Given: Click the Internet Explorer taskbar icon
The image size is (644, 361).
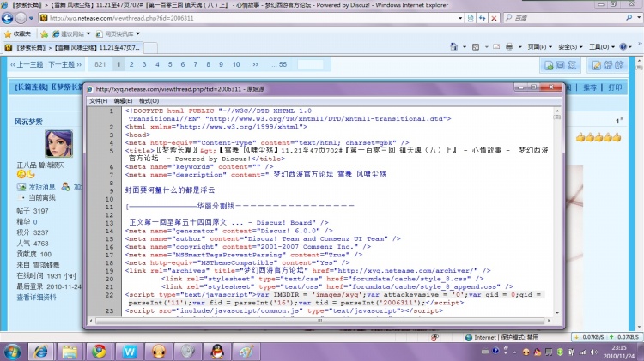Looking at the screenshot, I should [40, 352].
